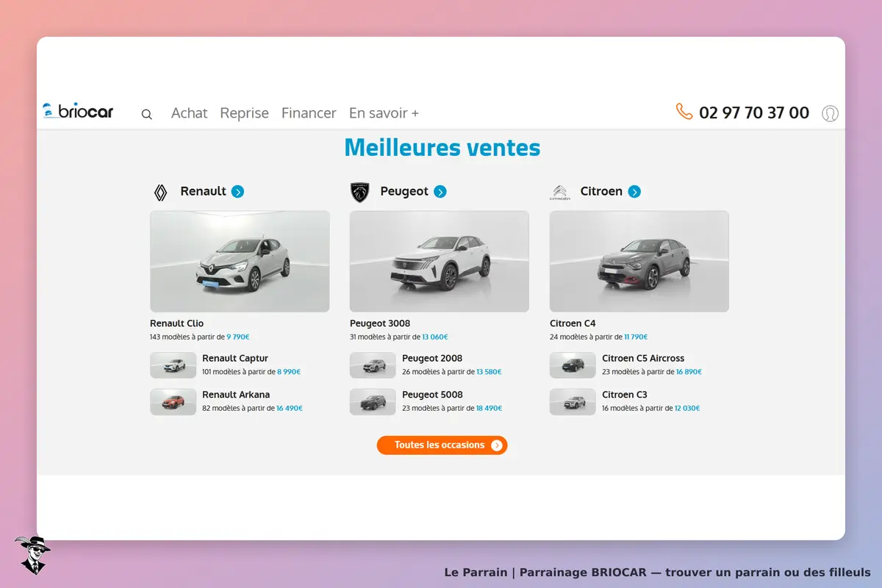Open the large Renault Clio photo
882x588 pixels.
[x=240, y=262]
